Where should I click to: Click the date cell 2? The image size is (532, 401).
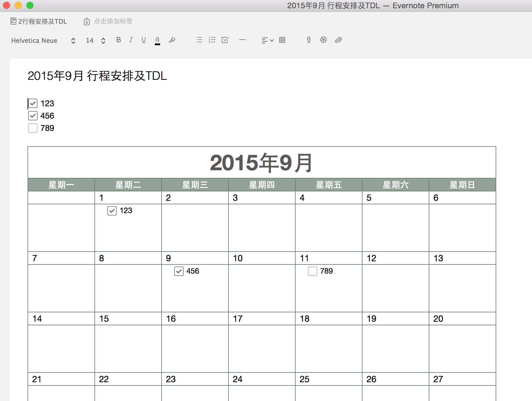(x=195, y=198)
